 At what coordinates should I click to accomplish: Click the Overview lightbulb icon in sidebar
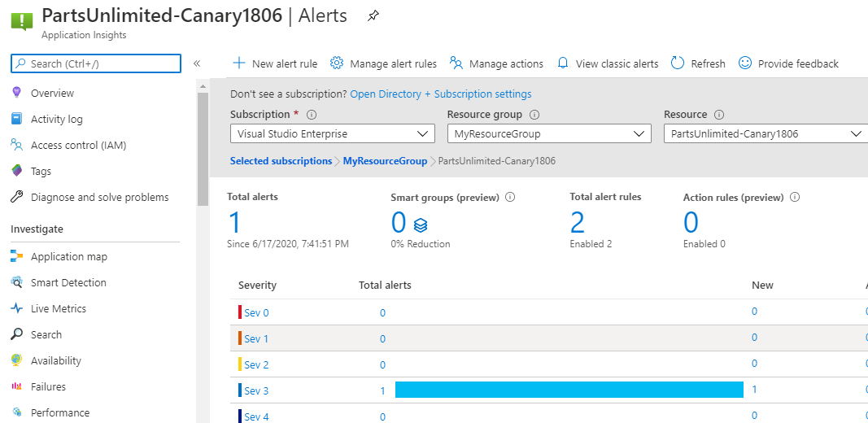click(16, 93)
